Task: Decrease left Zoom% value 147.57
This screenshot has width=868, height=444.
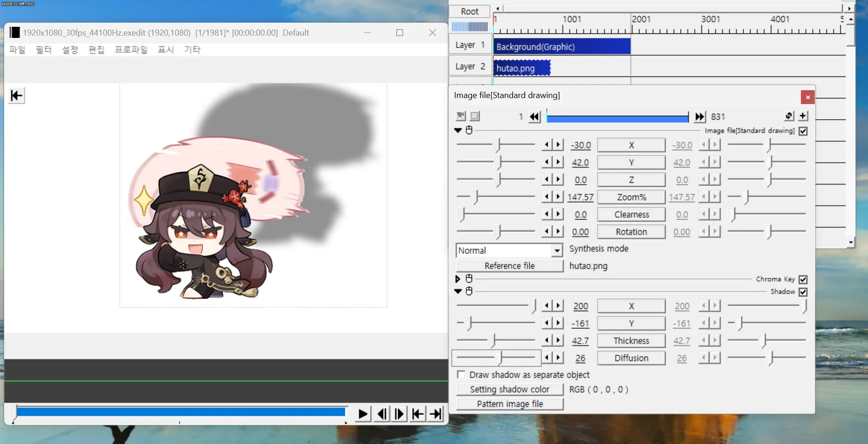Action: [x=547, y=197]
